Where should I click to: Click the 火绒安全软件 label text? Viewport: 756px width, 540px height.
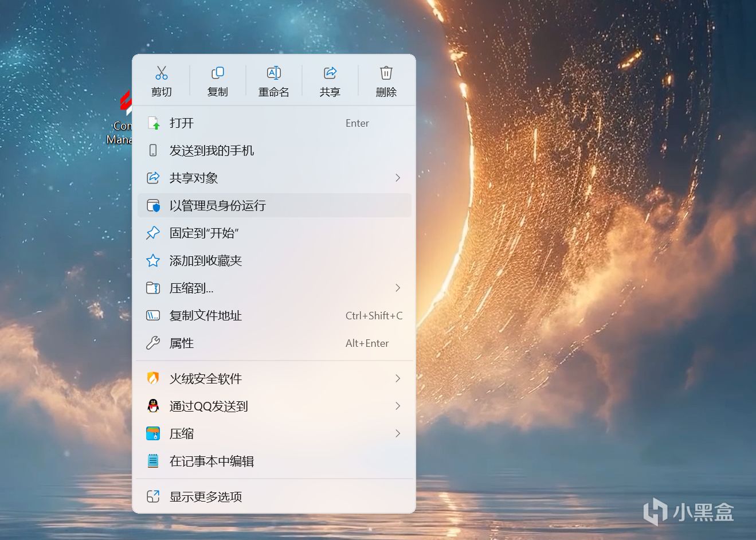[206, 378]
